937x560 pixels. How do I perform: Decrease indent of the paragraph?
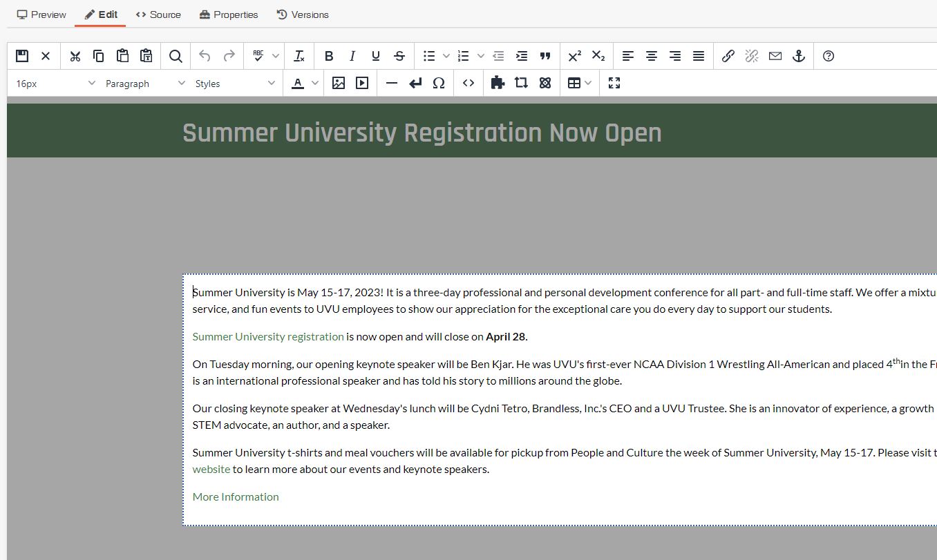coord(498,56)
